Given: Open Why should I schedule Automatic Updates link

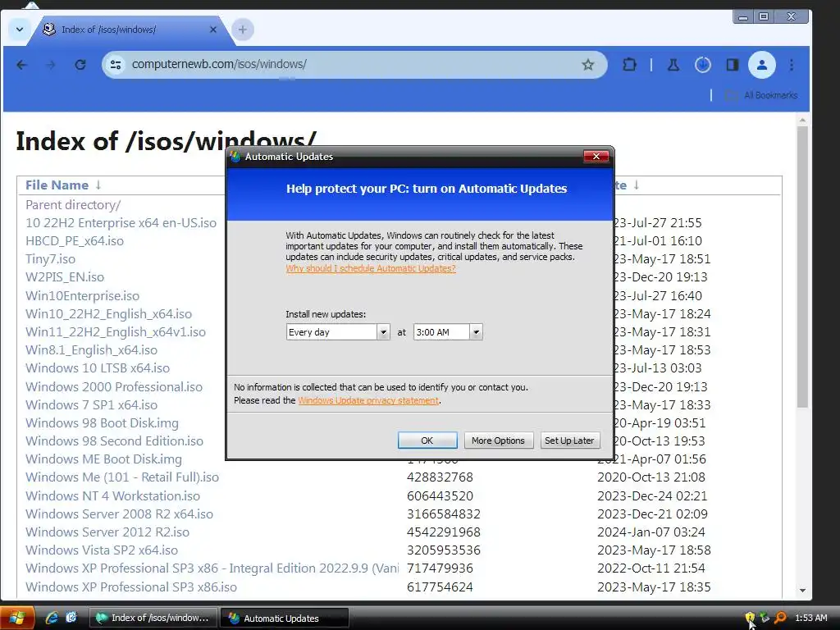Looking at the screenshot, I should [x=371, y=268].
